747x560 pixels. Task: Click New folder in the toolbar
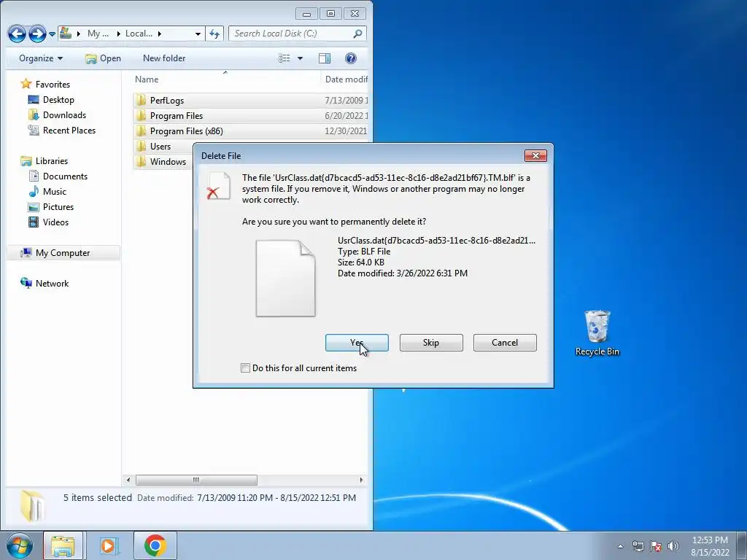(164, 58)
